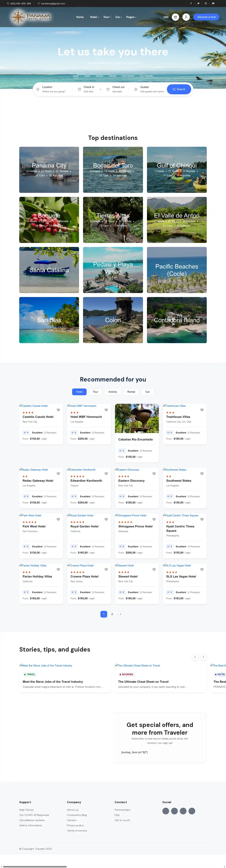
Task: Open the Bocas del Toro destination card
Action: [x=113, y=170]
